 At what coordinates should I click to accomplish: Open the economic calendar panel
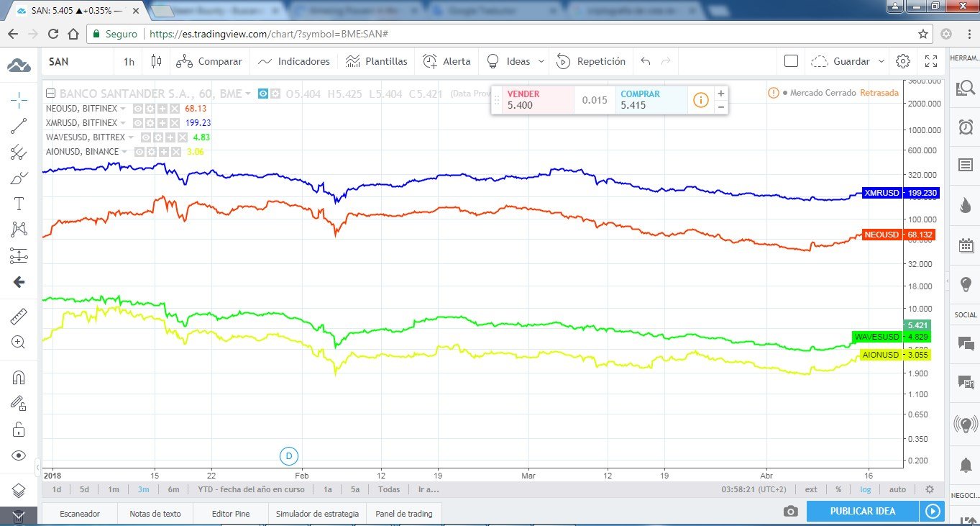(965, 245)
